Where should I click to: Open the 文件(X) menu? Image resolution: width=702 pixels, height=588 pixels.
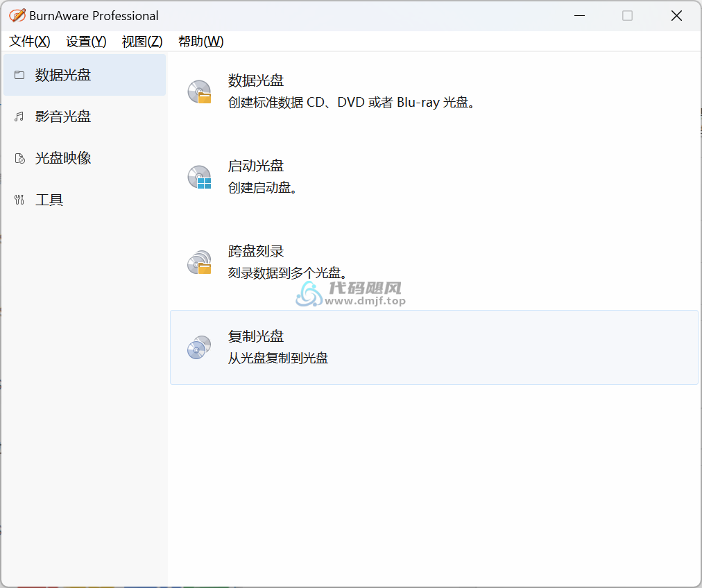(30, 41)
